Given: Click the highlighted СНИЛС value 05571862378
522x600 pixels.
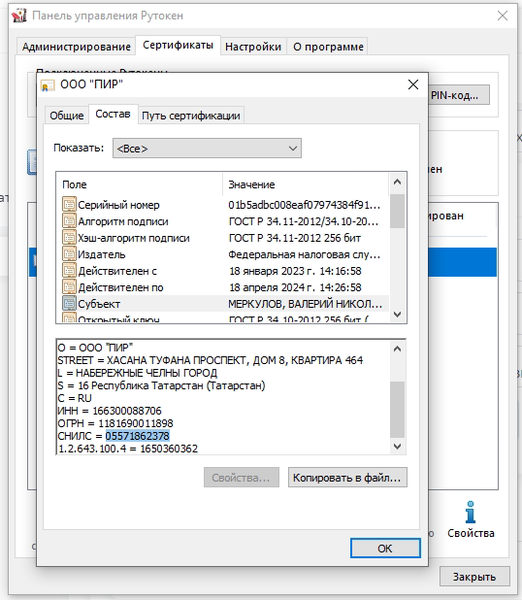Looking at the screenshot, I should [137, 436].
